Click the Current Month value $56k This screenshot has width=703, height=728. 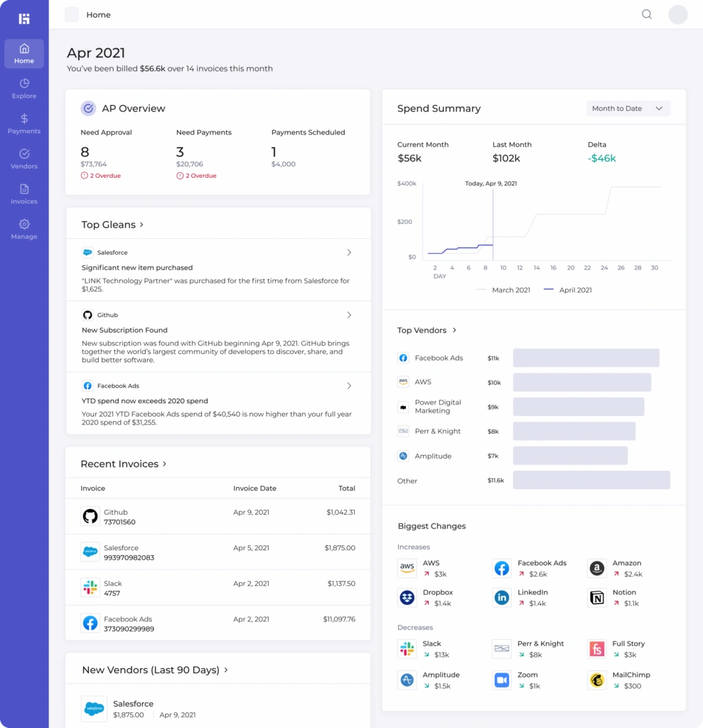point(409,159)
